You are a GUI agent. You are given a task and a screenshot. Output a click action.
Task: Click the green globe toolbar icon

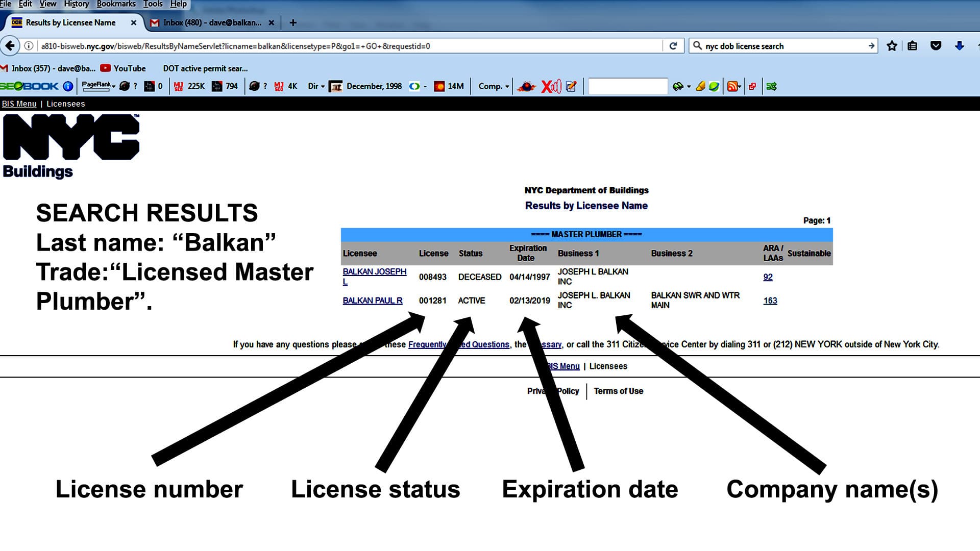(x=714, y=86)
